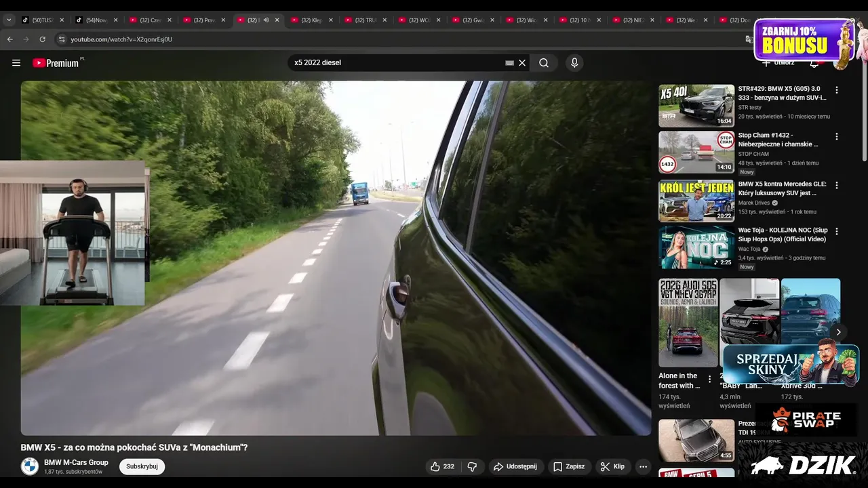The image size is (868, 488).
Task: Open options for Wac Toja video
Action: [837, 231]
